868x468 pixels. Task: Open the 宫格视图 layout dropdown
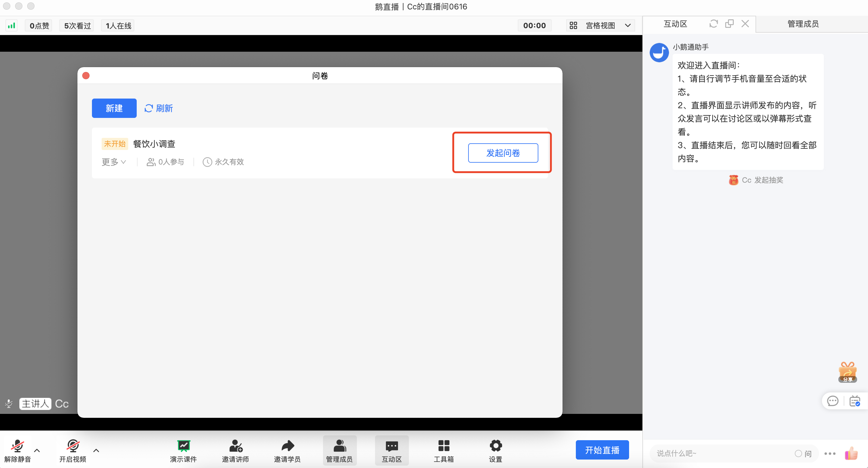(600, 26)
